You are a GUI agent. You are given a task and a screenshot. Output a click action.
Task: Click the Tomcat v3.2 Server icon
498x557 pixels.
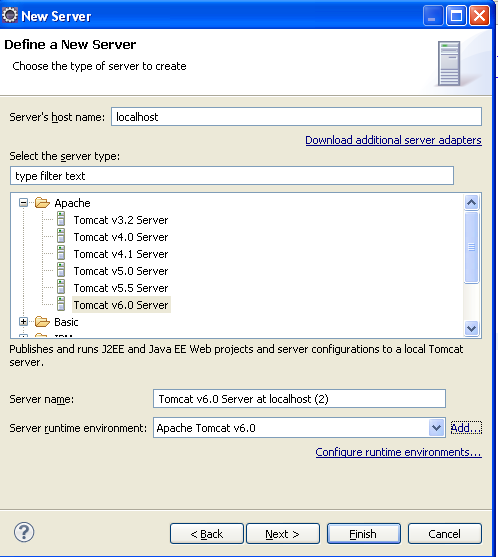[x=61, y=220]
